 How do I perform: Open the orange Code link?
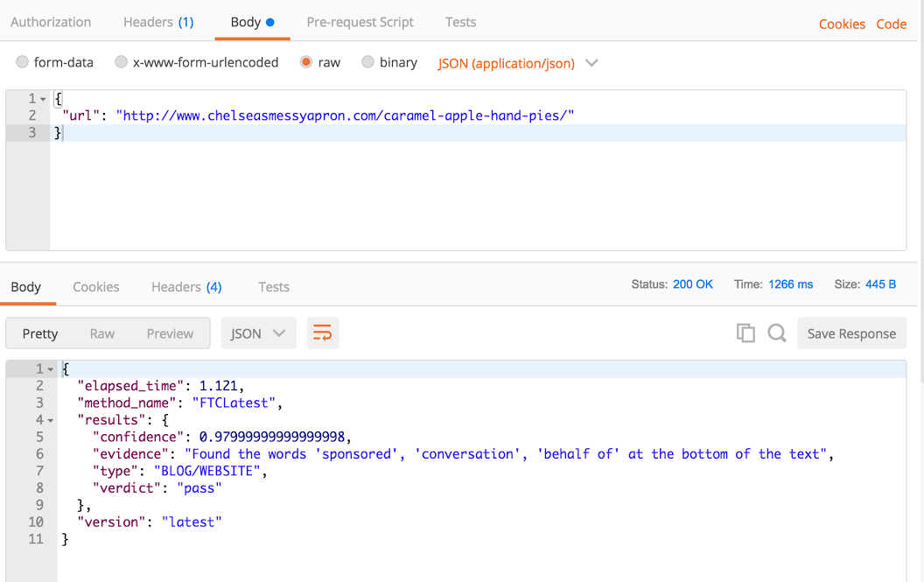(891, 25)
